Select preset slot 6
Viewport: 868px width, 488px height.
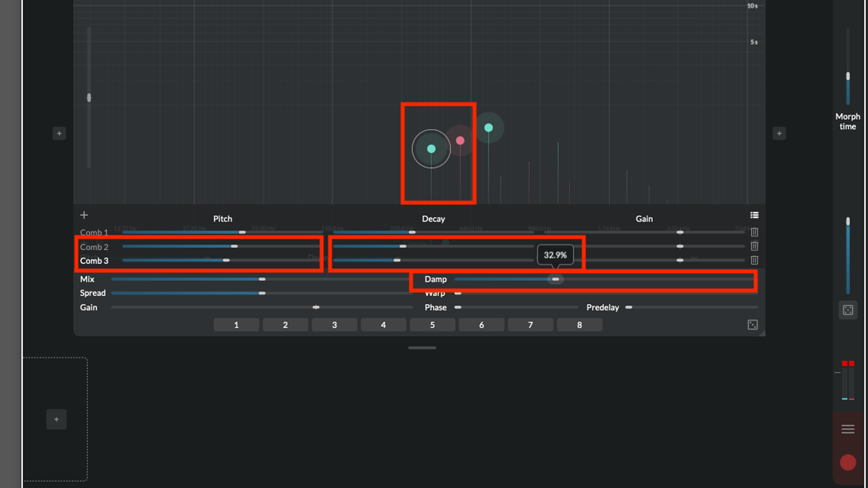tap(481, 325)
